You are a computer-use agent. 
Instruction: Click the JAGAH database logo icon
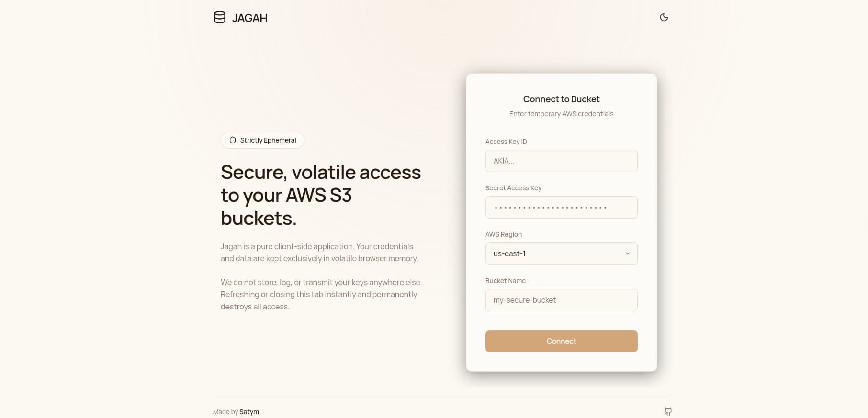click(x=219, y=18)
